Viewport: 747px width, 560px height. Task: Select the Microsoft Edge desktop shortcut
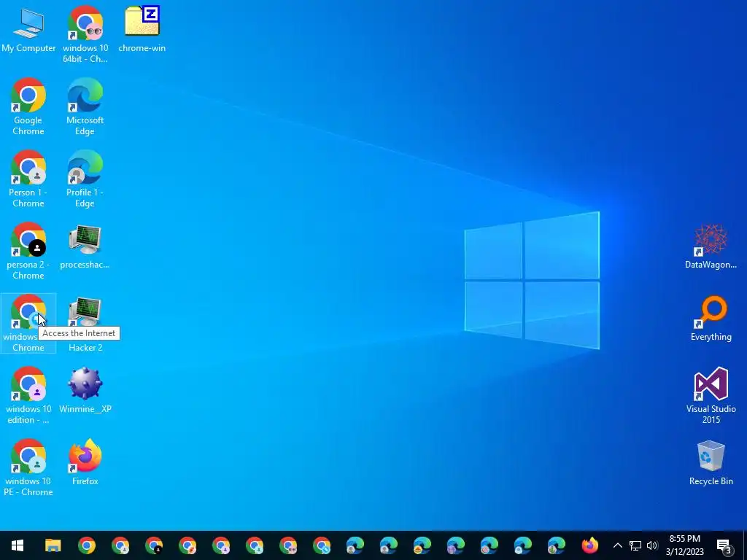click(85, 106)
